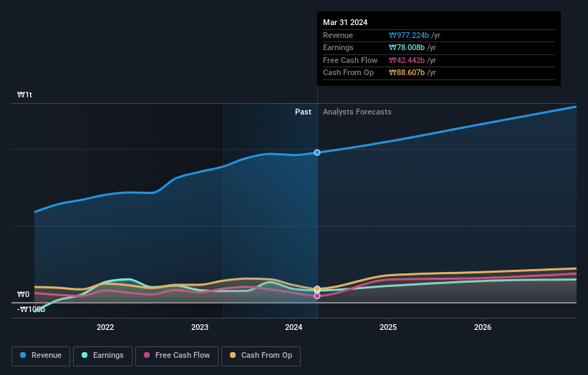Viewport: 588px width, 375px height.
Task: Click the 2023 axis label
Action: [200, 327]
